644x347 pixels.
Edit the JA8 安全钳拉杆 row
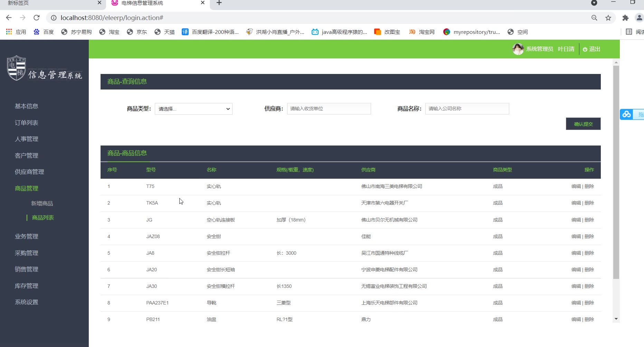576,253
